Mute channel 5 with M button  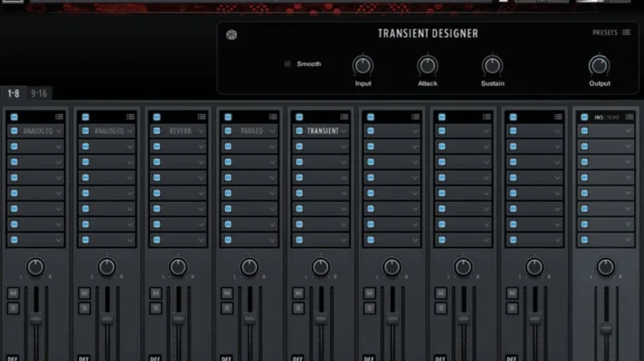(x=298, y=293)
